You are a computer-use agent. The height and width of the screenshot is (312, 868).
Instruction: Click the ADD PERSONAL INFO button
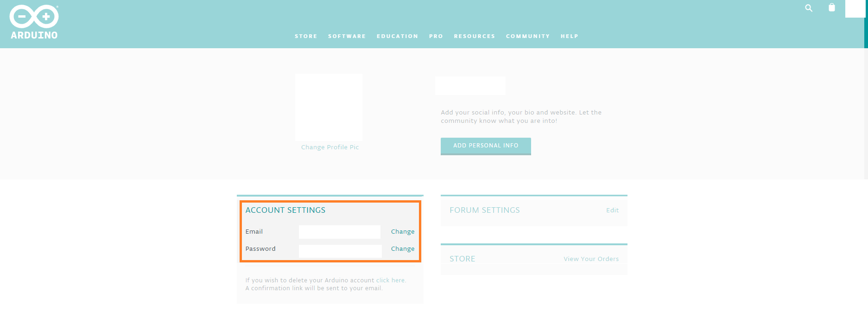(486, 146)
